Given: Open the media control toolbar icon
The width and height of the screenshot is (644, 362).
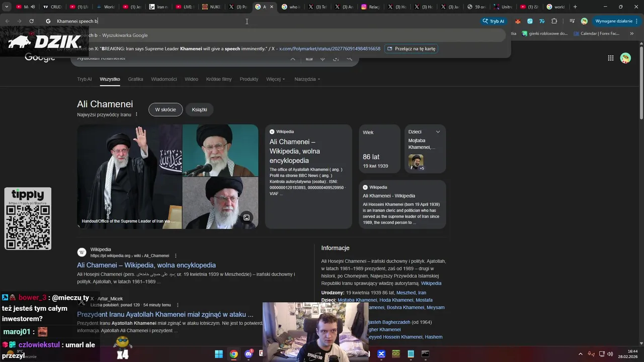Looking at the screenshot, I should tap(572, 21).
